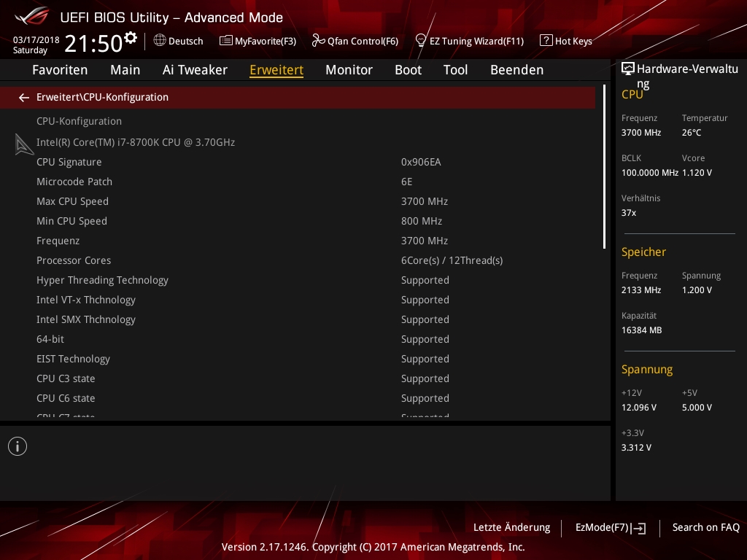Change language via Deutsch label
Viewport: 747px width, 560px height.
point(186,41)
